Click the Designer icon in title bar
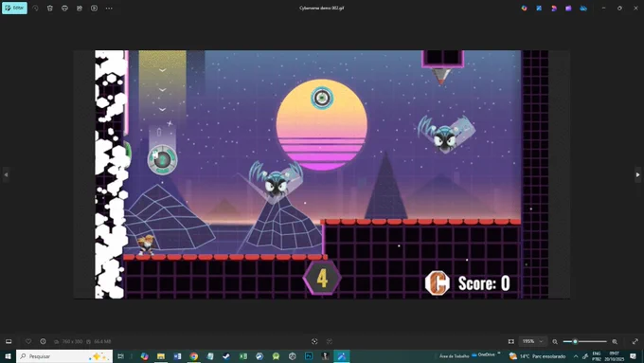 (x=539, y=8)
